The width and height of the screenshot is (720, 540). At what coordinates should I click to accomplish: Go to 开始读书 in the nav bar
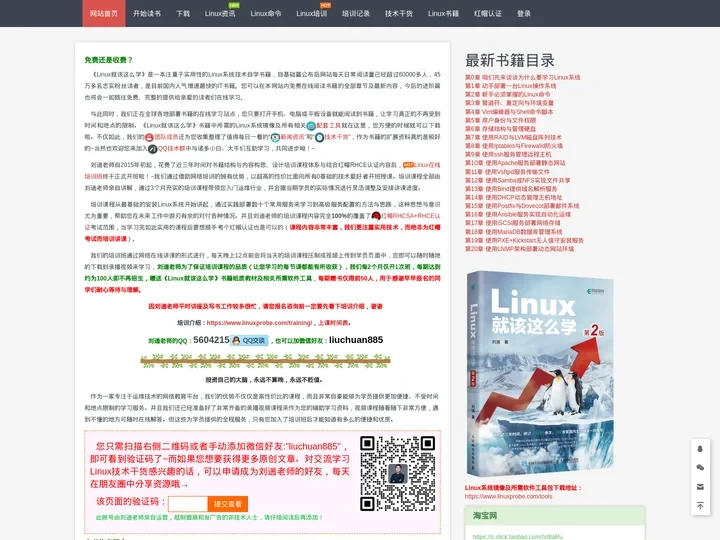coord(147,13)
